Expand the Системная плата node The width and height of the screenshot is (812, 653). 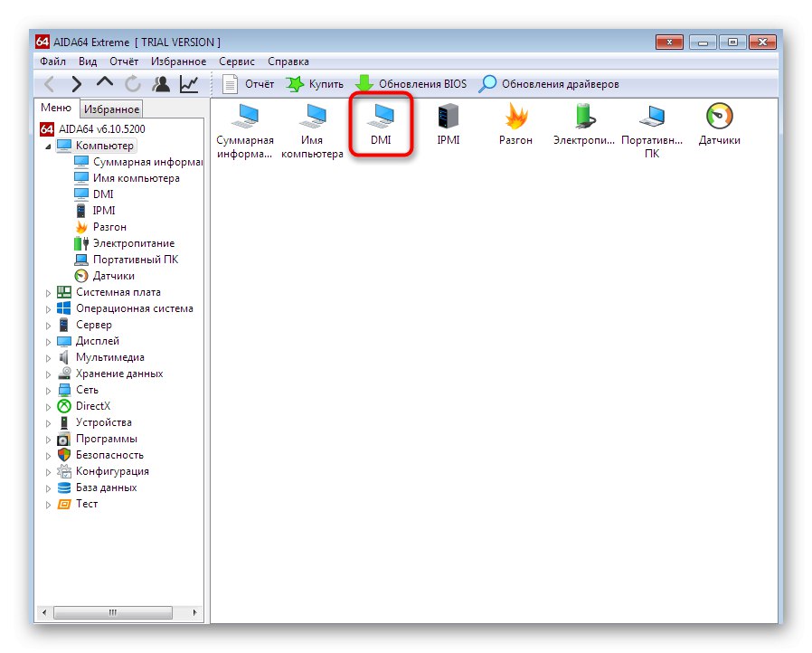[x=48, y=293]
